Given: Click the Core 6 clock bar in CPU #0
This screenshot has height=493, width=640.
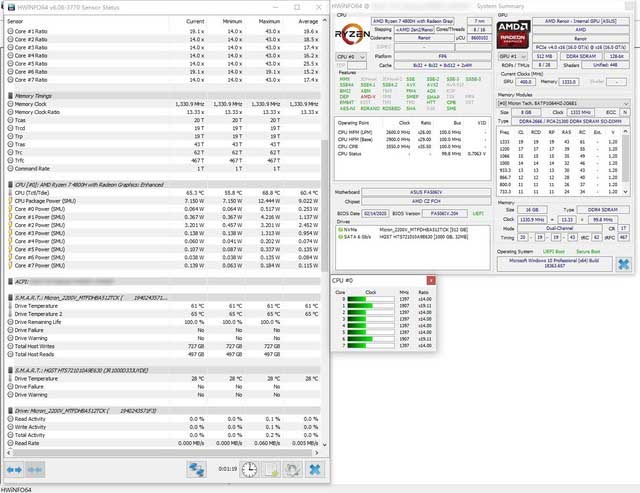Looking at the screenshot, I should 371,339.
